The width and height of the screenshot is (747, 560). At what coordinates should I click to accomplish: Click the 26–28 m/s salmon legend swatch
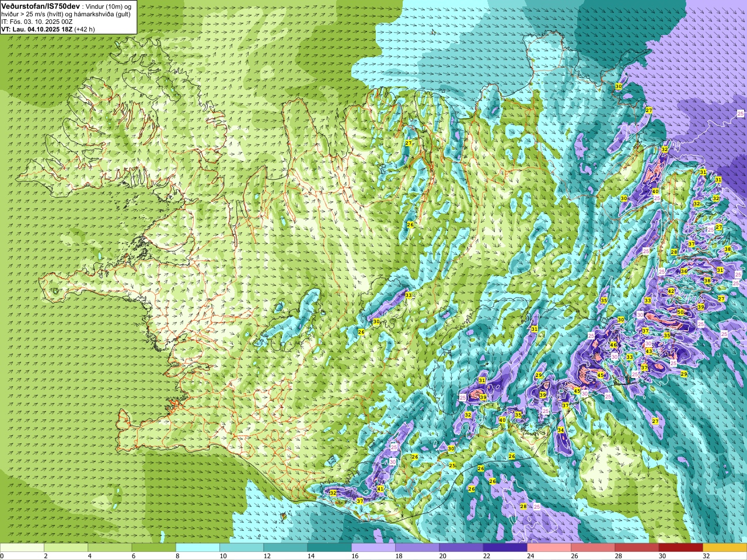coord(593,548)
